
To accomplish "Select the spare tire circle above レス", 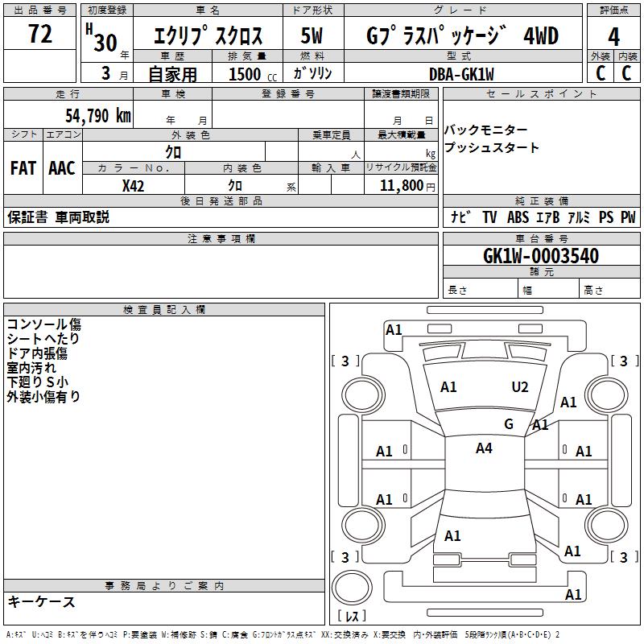I will click(352, 588).
